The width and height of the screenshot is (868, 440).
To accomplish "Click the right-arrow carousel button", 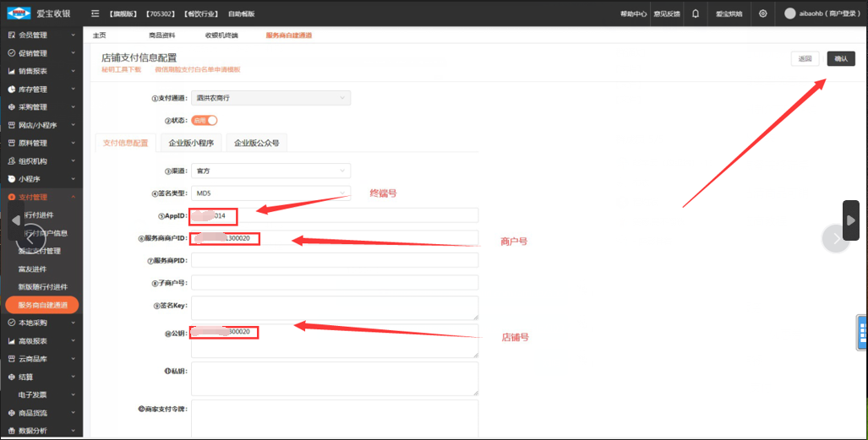I will point(851,220).
